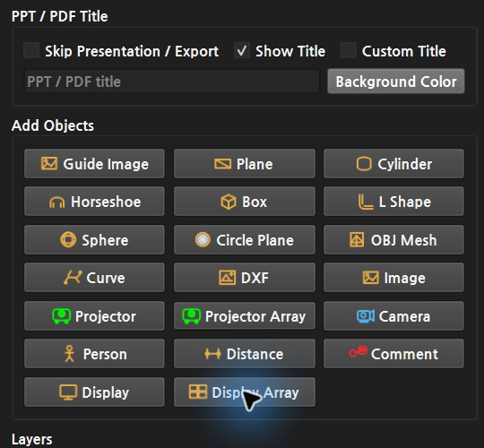Add a Curve object
Screen dimensions: 484x448
[94, 278]
